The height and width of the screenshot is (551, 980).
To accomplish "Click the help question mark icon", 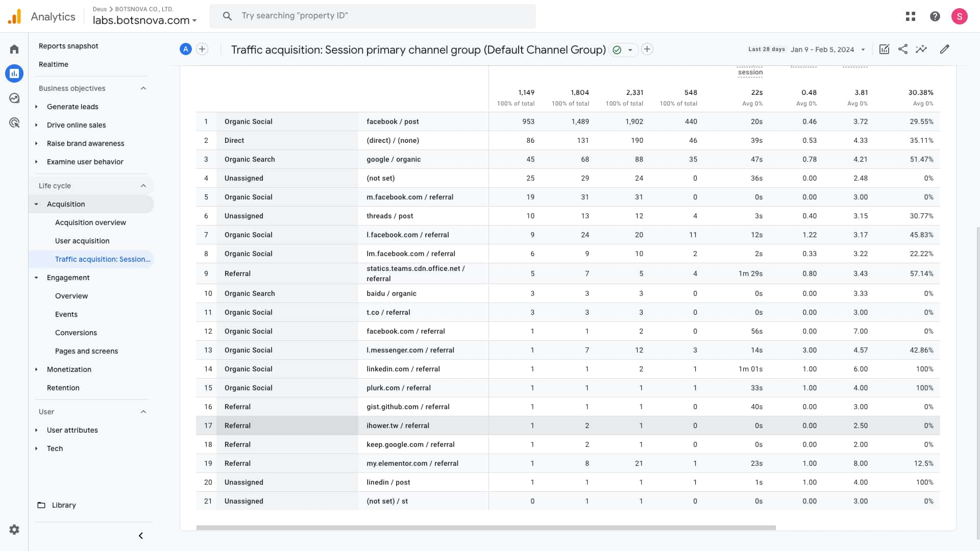I will pos(935,16).
